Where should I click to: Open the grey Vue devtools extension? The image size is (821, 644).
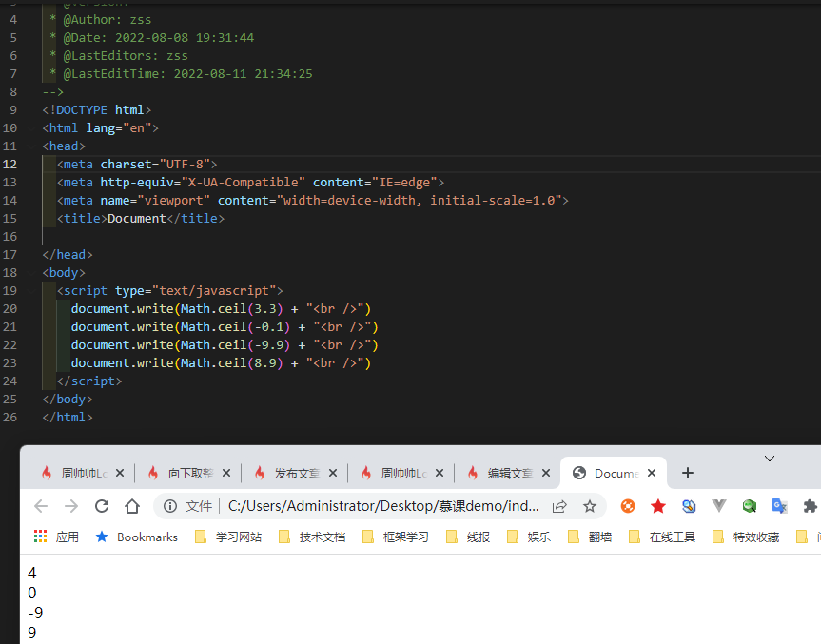[x=719, y=506]
